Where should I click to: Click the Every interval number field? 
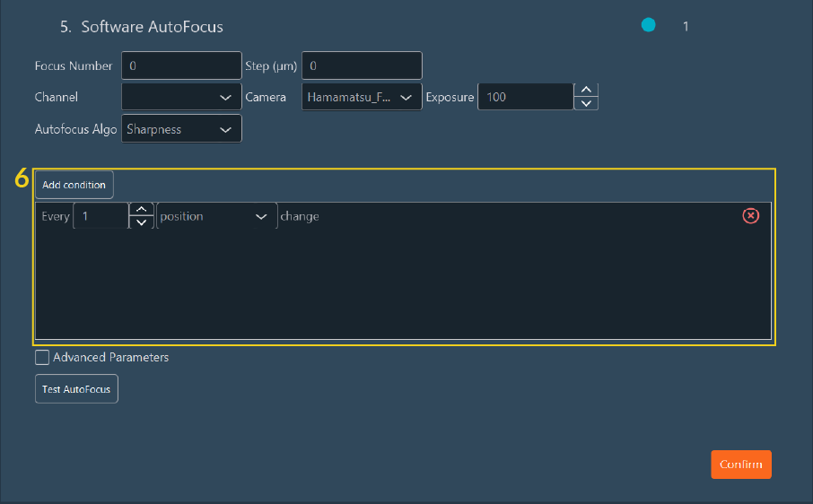click(101, 216)
